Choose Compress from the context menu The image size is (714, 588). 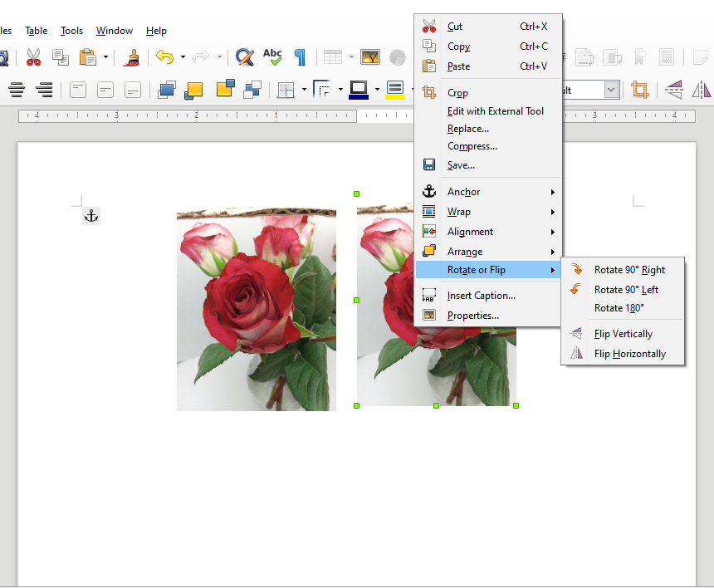(472, 146)
